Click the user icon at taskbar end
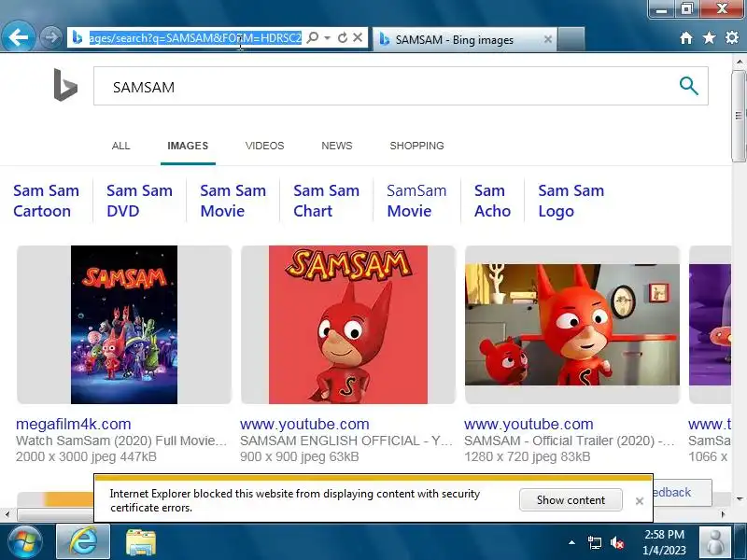 pos(714,542)
